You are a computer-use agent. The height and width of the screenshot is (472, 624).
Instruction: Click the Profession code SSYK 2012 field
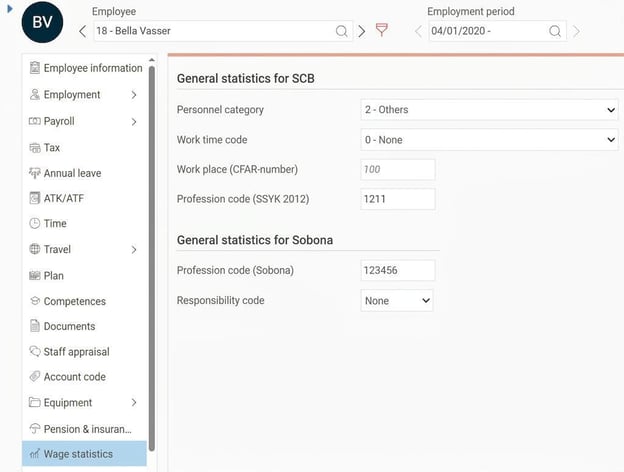[398, 199]
